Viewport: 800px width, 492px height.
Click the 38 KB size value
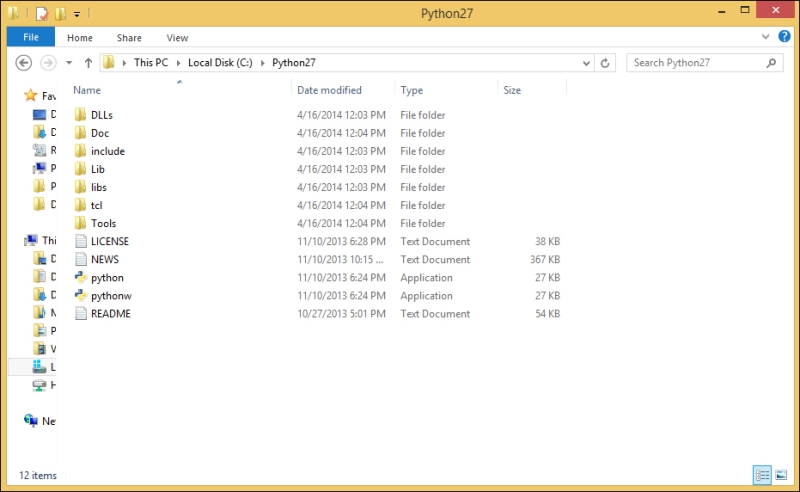point(547,241)
